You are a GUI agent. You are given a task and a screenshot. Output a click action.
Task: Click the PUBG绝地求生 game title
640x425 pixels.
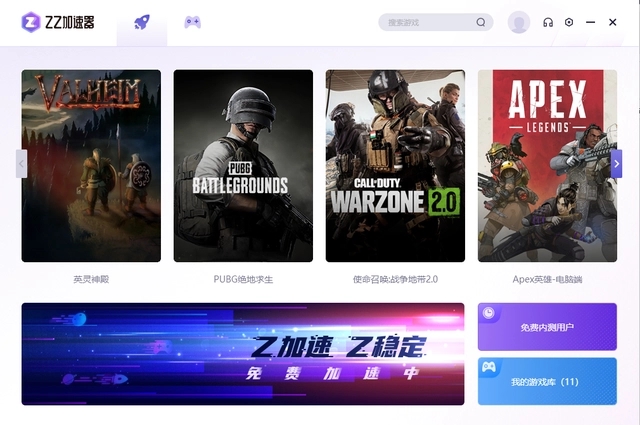[x=243, y=279]
